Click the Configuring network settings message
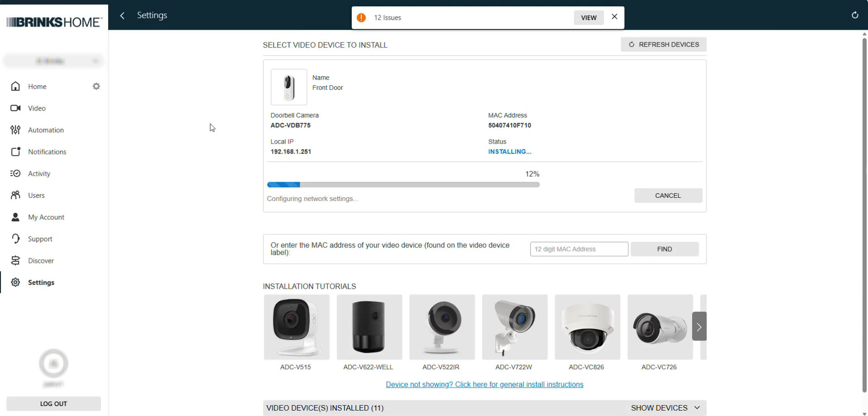868x416 pixels. [312, 199]
